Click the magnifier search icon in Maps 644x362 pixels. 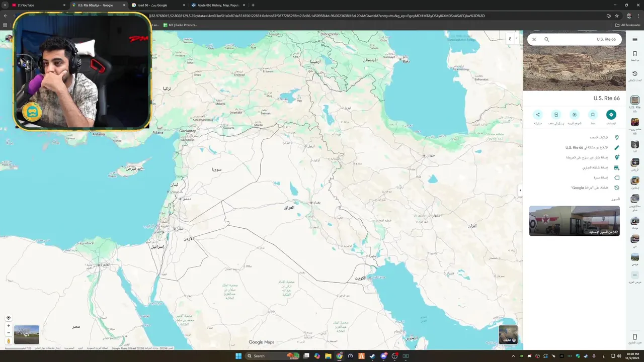click(546, 39)
